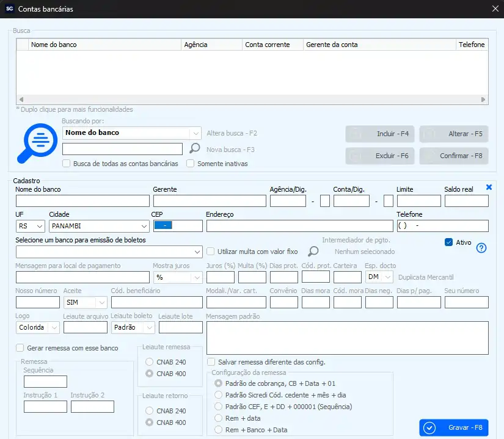Check the Somente inativas option
Screen dimensions: 504x439
[191, 164]
